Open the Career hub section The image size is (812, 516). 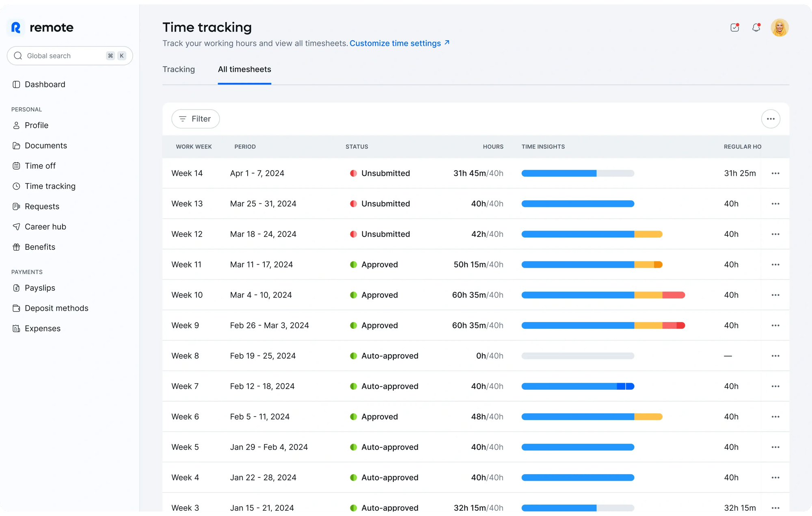click(45, 227)
